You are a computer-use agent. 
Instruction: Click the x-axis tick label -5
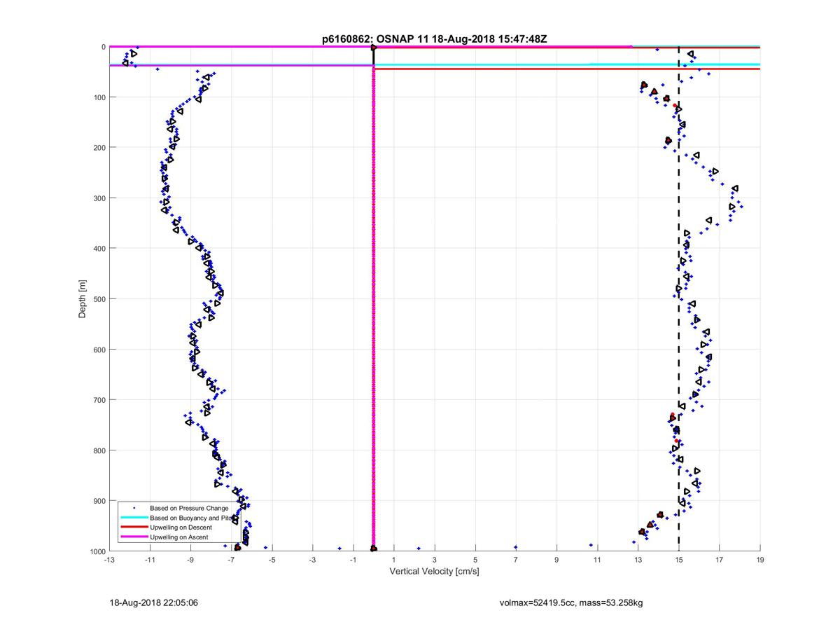tap(272, 560)
